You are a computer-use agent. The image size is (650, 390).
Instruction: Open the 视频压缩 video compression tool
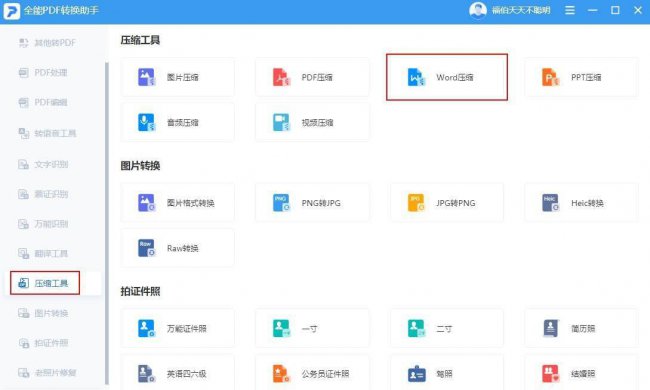tap(312, 122)
